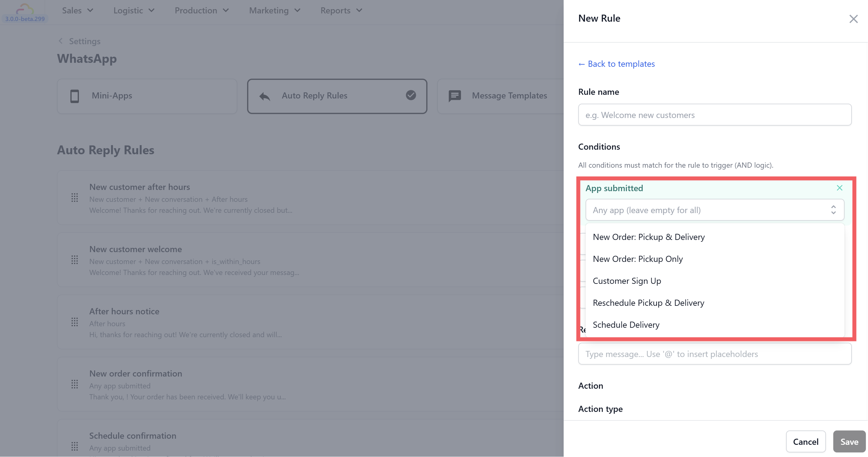Click the Auto Reply Rules reply-arrow icon
Image resolution: width=868 pixels, height=457 pixels.
point(265,96)
